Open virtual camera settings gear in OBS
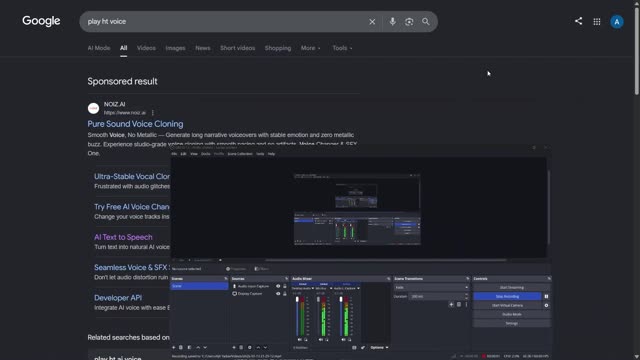Image resolution: width=640 pixels, height=360 pixels. (546, 305)
